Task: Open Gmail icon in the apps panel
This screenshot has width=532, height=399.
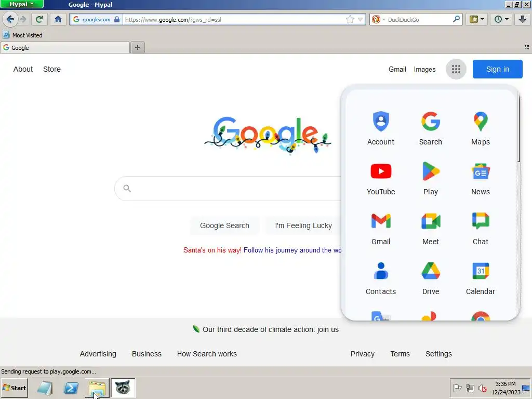Action: (x=381, y=229)
